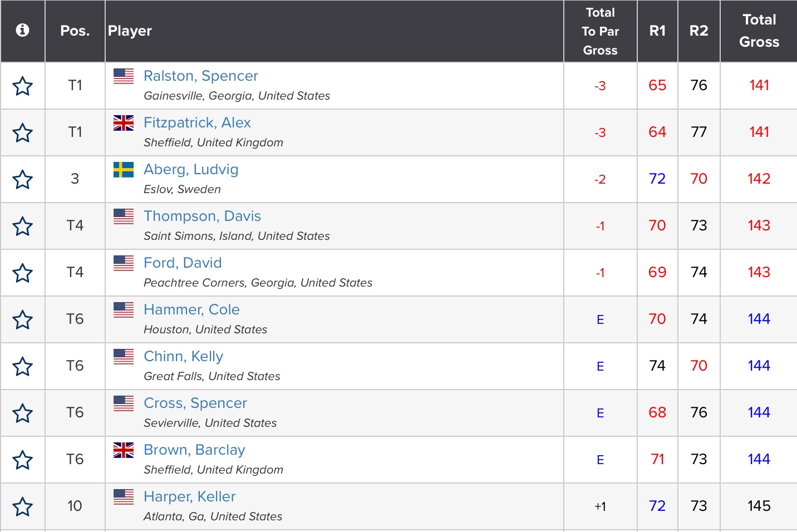Favorite Barclay Brown using the star
797x532 pixels.
(x=22, y=460)
